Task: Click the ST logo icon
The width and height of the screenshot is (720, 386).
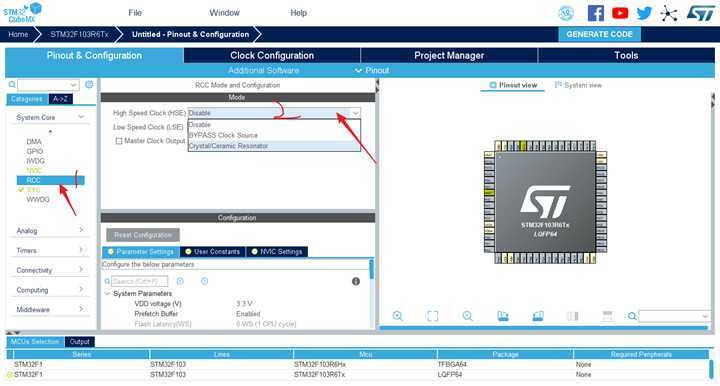Action: pyautogui.click(x=701, y=13)
